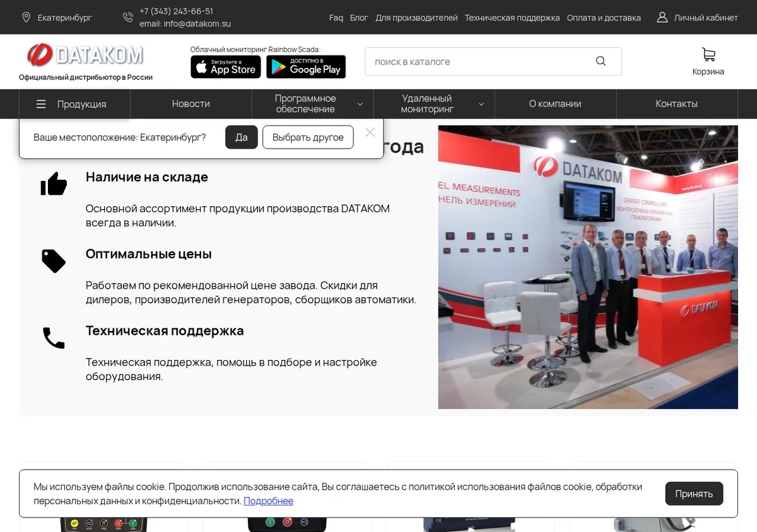
Task: Click the phone icon in top bar
Action: [x=128, y=18]
